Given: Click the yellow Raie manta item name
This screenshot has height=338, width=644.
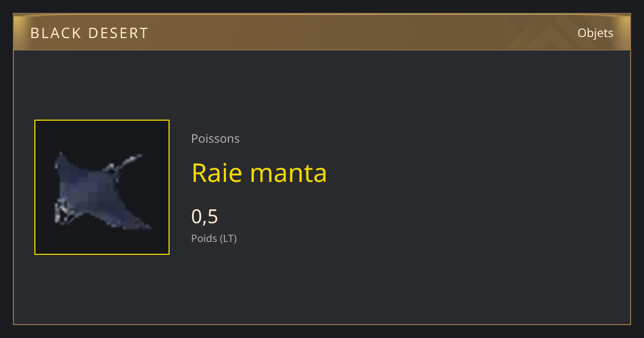Looking at the screenshot, I should tap(259, 173).
